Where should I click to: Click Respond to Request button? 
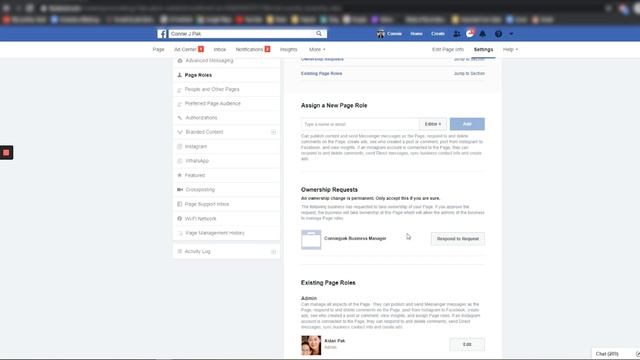[458, 239]
